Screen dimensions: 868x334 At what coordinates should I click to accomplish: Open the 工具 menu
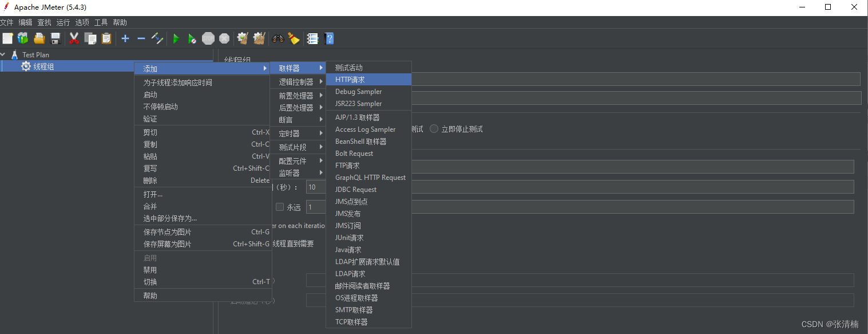(101, 22)
